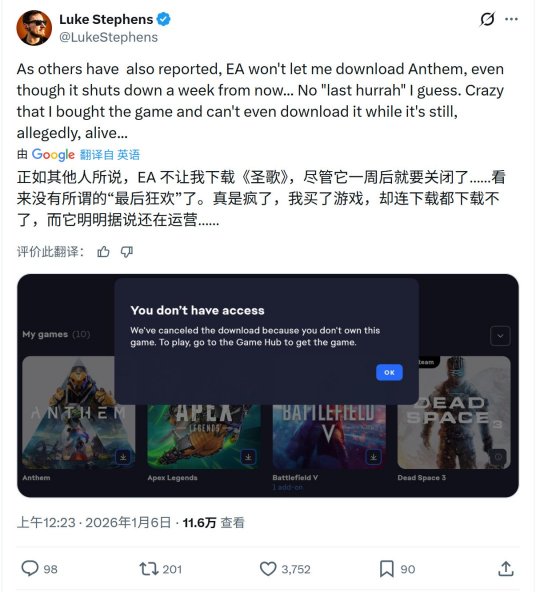Click the blue verified badge

[x=164, y=19]
